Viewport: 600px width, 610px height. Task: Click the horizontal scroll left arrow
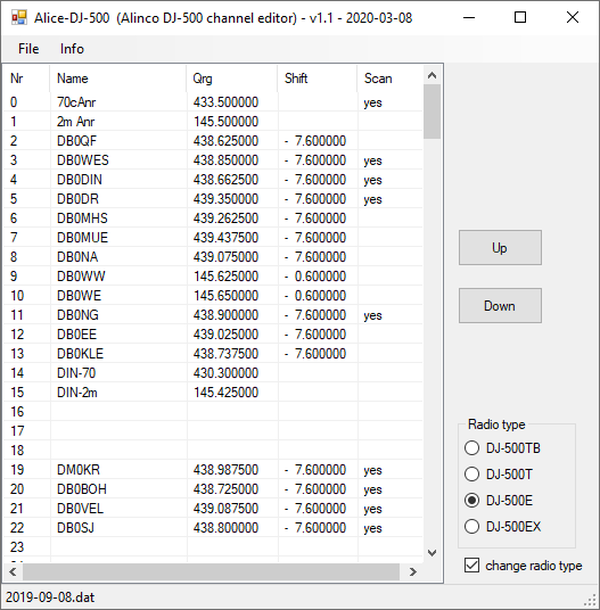tap(12, 572)
